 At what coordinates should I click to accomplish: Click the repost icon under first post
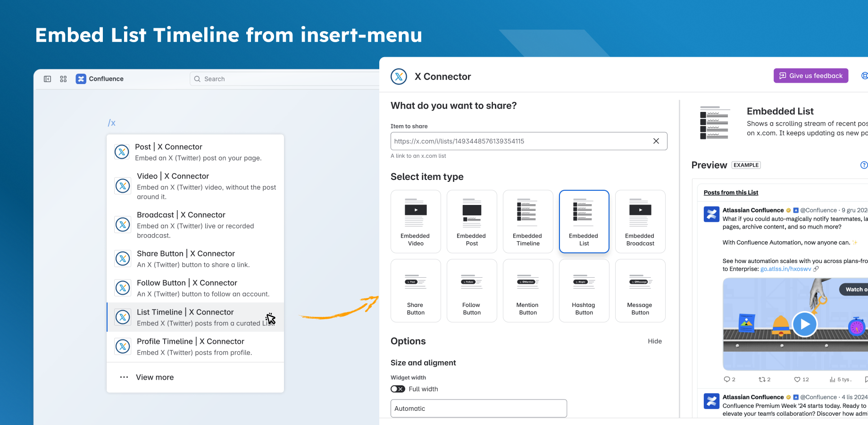pos(762,379)
